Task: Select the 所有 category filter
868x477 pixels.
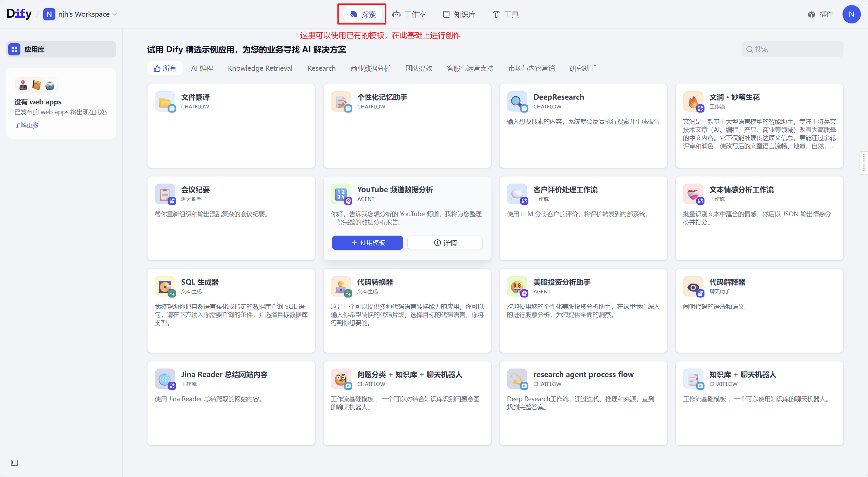Action: tap(165, 68)
